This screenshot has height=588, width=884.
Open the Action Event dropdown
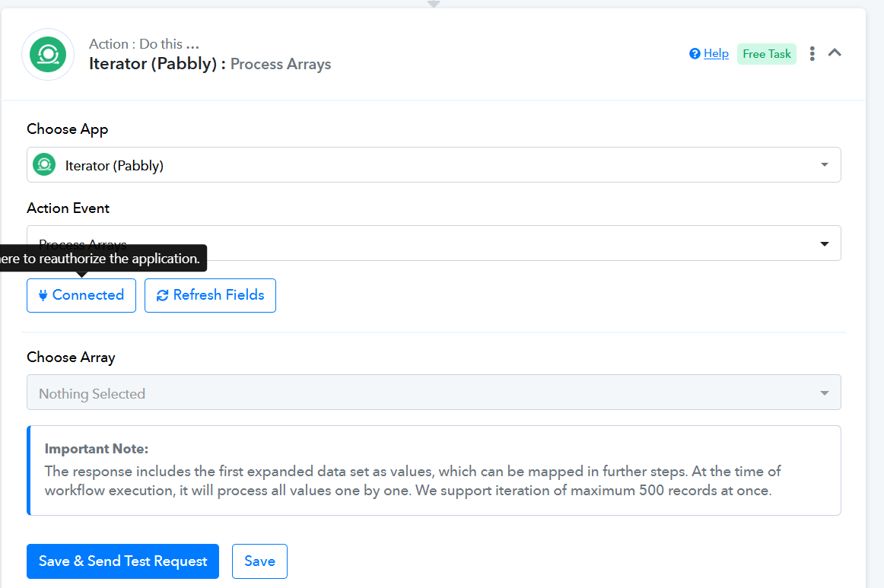(434, 243)
